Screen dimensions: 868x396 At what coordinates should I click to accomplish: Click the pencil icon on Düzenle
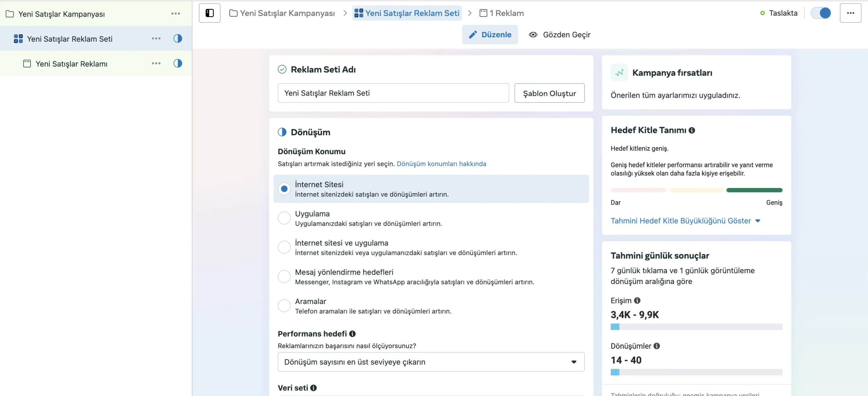click(473, 35)
